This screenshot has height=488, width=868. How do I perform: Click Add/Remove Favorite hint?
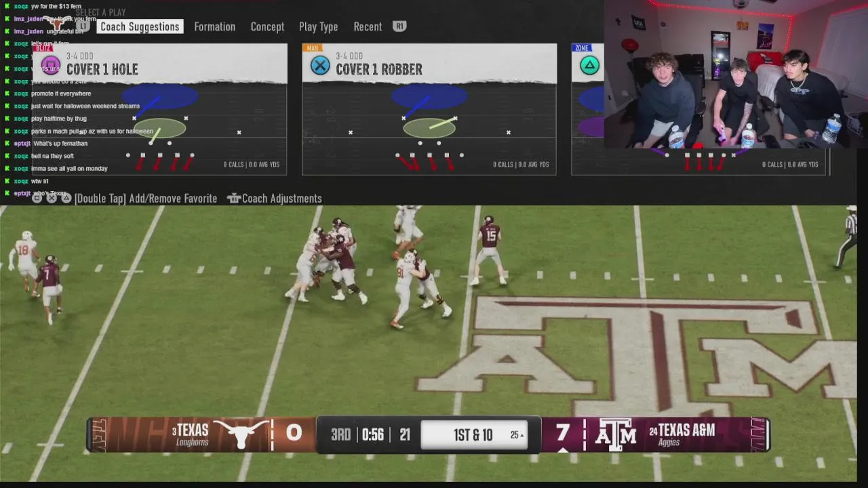pos(145,199)
